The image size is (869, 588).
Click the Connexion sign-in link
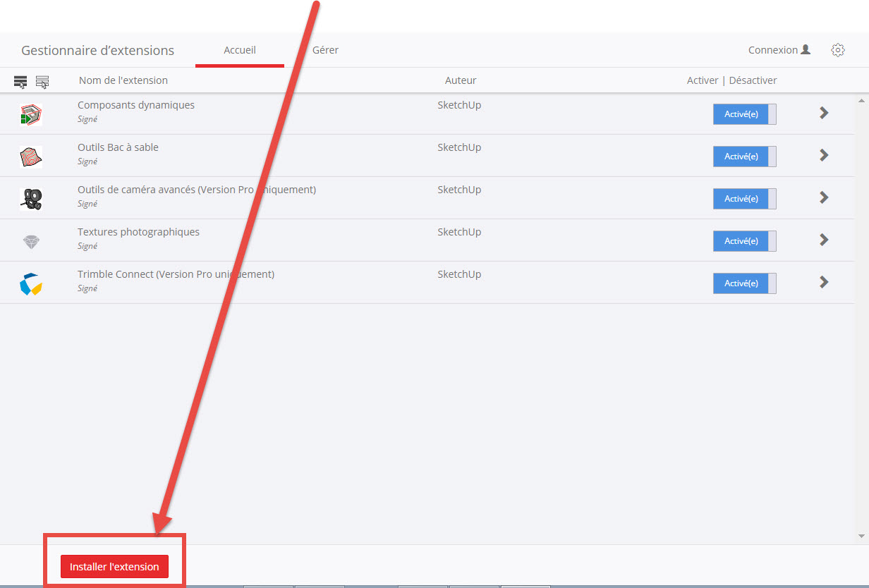click(x=779, y=50)
